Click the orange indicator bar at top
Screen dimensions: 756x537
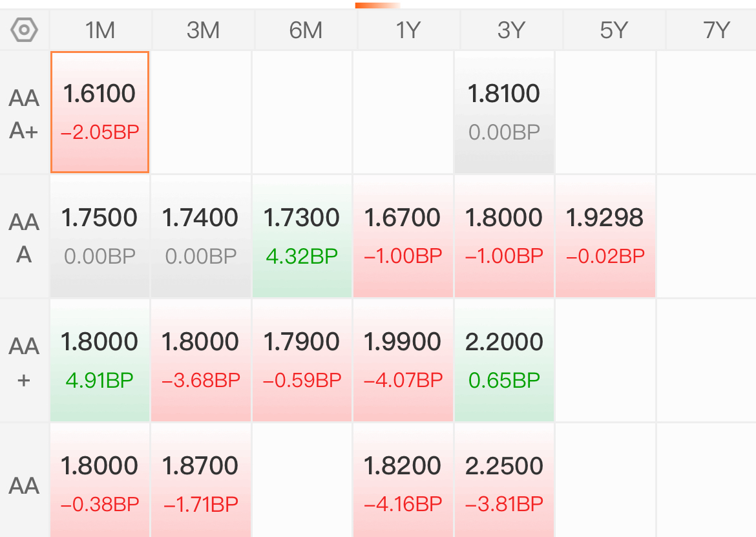click(377, 5)
